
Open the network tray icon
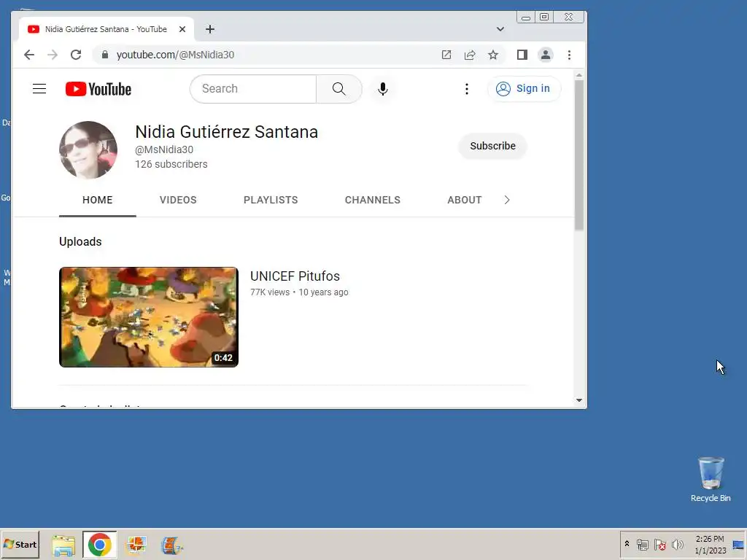(643, 544)
